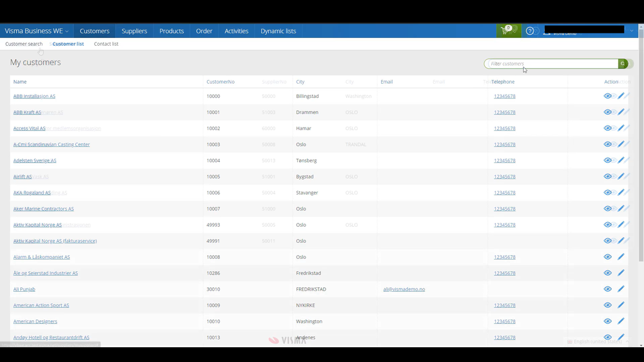644x362 pixels.
Task: View Adelsten Sverige AS eye icon
Action: click(x=607, y=160)
